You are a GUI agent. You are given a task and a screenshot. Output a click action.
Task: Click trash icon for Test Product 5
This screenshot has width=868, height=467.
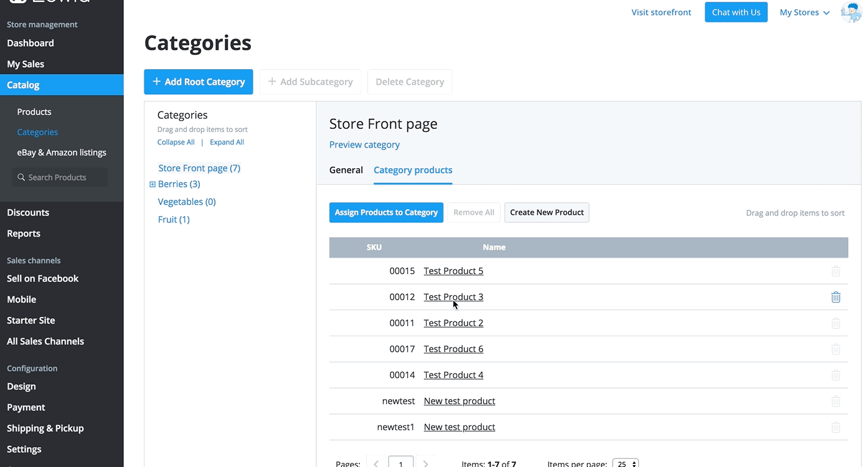(x=836, y=271)
